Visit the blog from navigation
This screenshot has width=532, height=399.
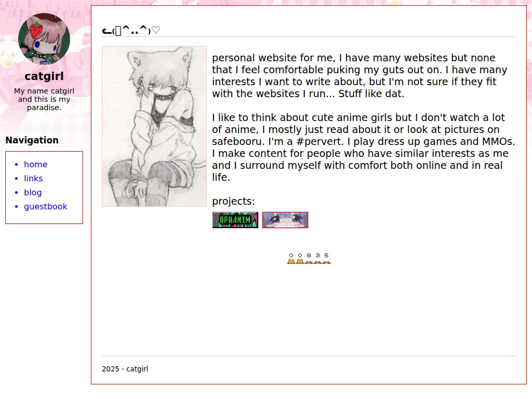(33, 192)
